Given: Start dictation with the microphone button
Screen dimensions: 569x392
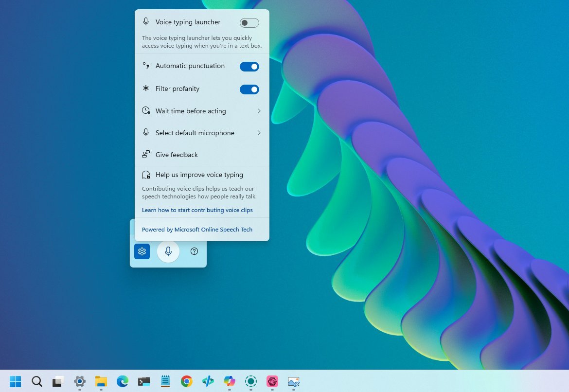Looking at the screenshot, I should (x=168, y=251).
